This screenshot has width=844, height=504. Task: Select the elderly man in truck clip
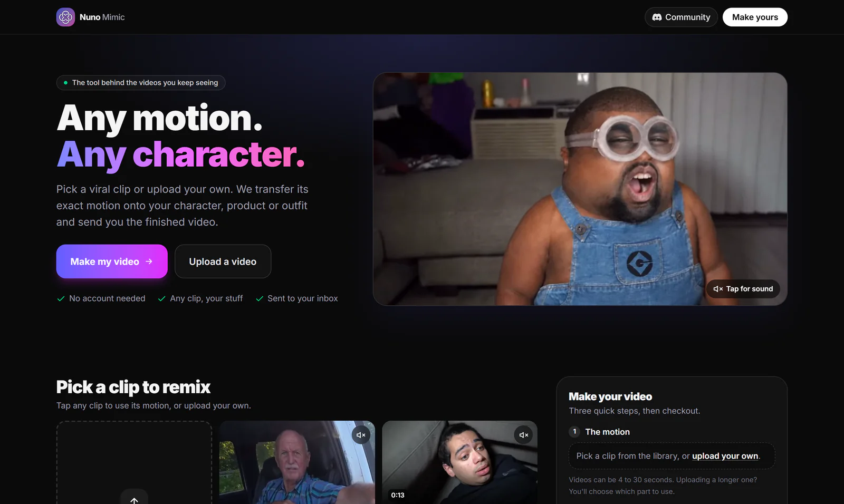coord(297,462)
